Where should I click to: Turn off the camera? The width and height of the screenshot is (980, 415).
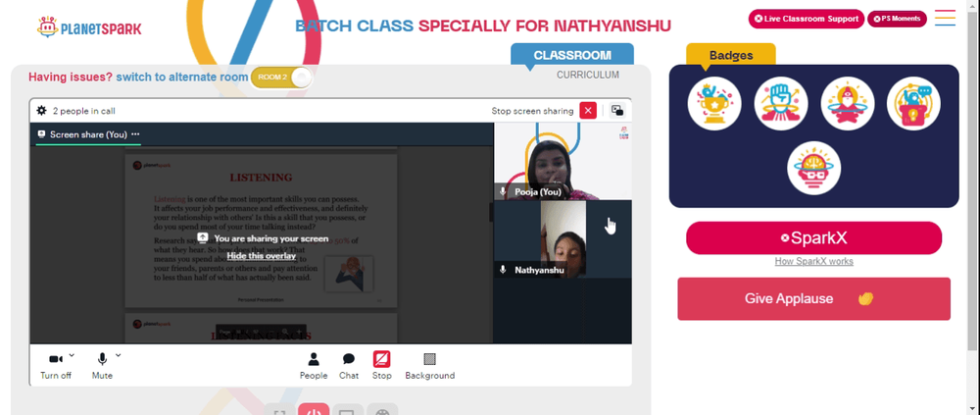56,366
